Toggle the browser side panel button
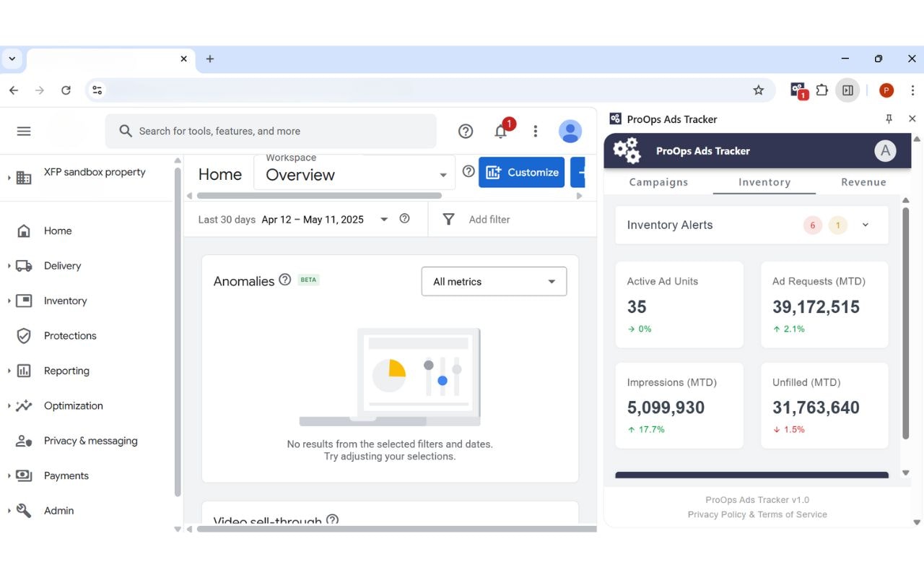Image resolution: width=924 pixels, height=578 pixels. 847,90
